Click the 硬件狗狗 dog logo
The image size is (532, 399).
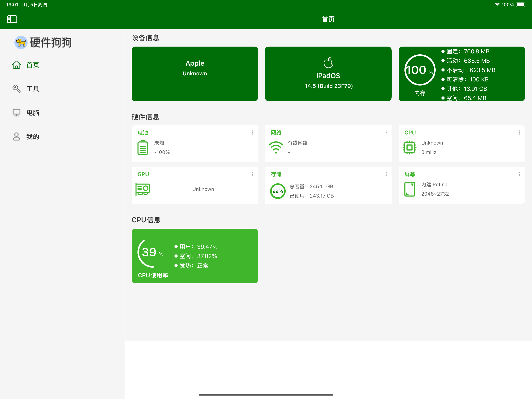pyautogui.click(x=21, y=43)
